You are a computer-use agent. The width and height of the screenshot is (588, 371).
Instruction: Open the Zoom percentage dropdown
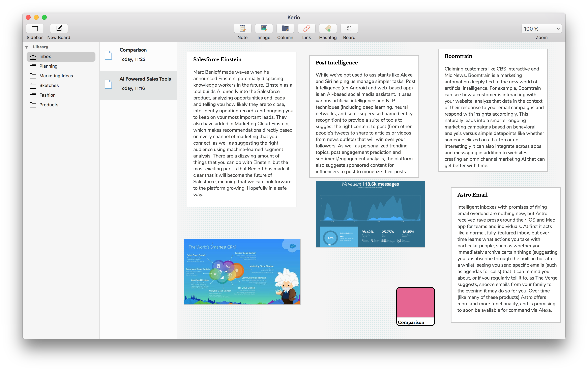[x=541, y=29]
